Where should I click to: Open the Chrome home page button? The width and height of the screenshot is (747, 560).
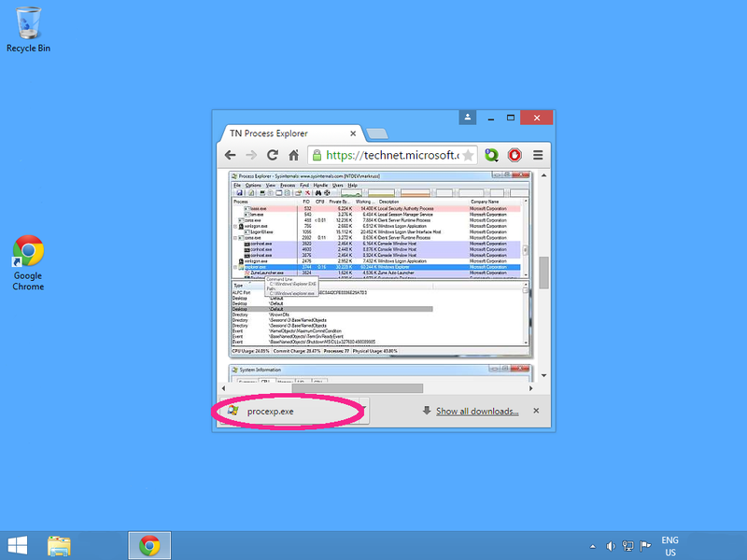coord(293,155)
